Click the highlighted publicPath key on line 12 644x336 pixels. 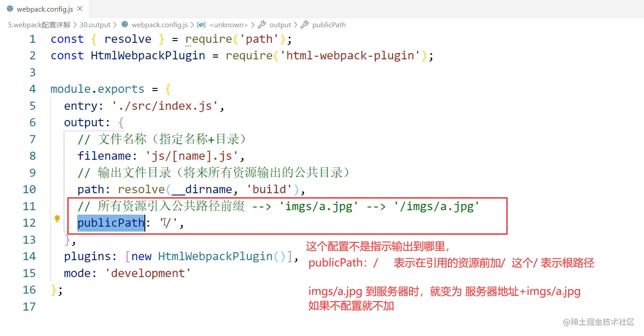111,223
